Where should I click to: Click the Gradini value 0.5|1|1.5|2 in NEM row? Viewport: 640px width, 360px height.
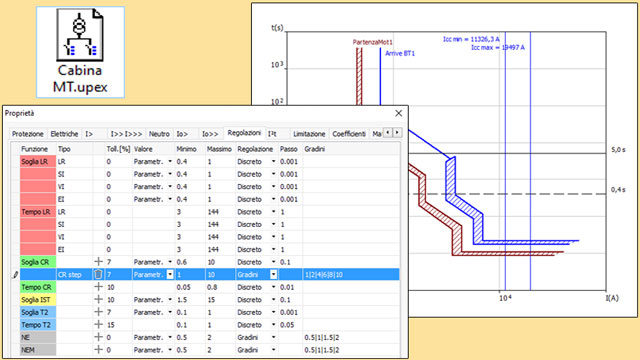point(322,350)
